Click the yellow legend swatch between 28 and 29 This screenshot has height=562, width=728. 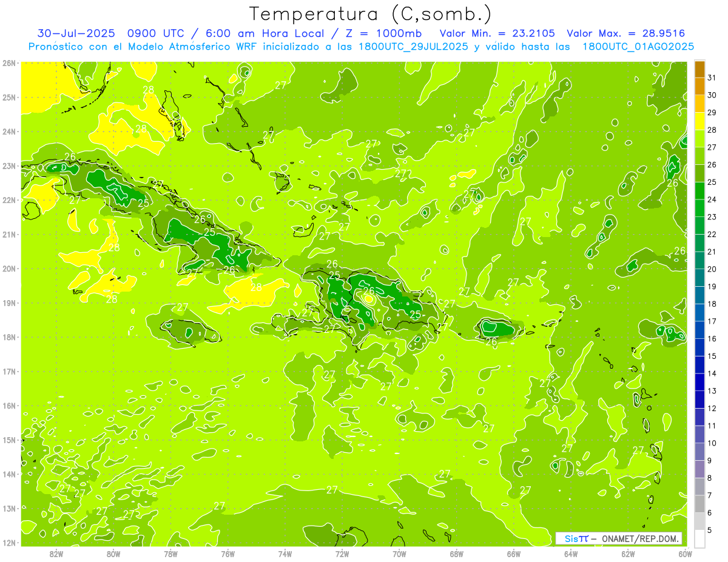699,121
